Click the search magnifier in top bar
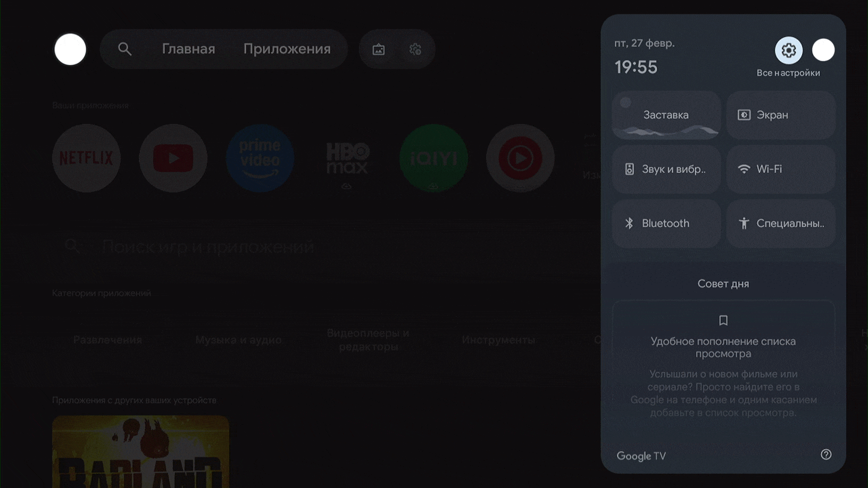Viewport: 868px width, 488px height. tap(124, 49)
